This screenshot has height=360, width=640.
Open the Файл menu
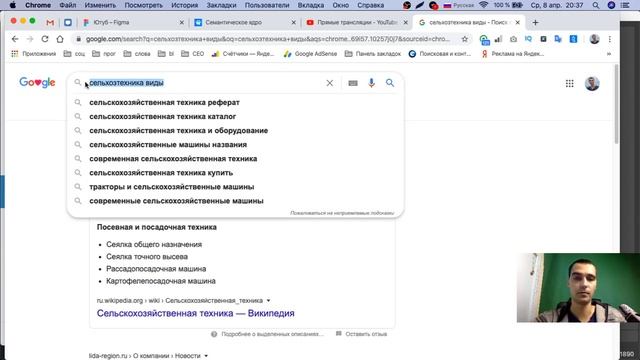(68, 5)
